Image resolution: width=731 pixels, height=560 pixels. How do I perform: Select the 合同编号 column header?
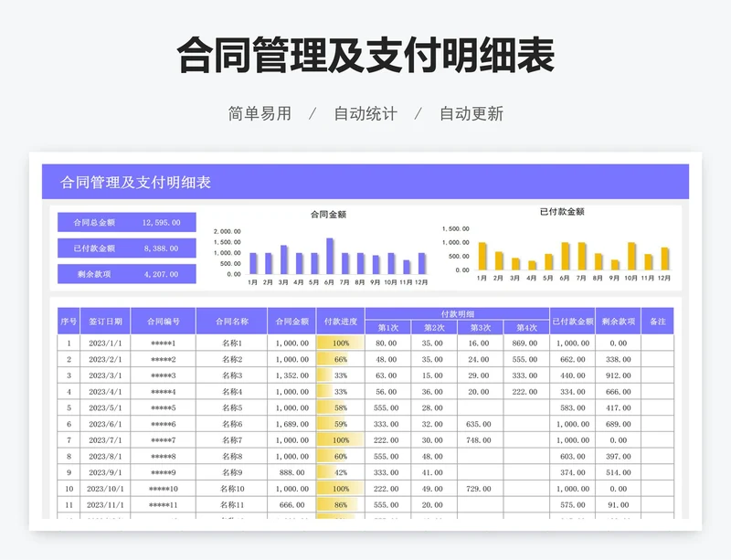point(163,322)
